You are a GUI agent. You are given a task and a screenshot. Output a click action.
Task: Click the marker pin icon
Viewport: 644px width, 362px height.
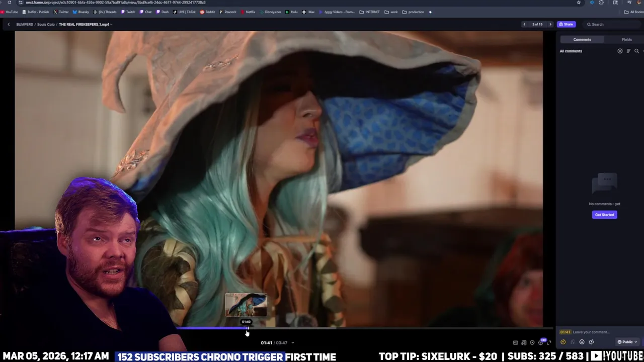point(532,342)
